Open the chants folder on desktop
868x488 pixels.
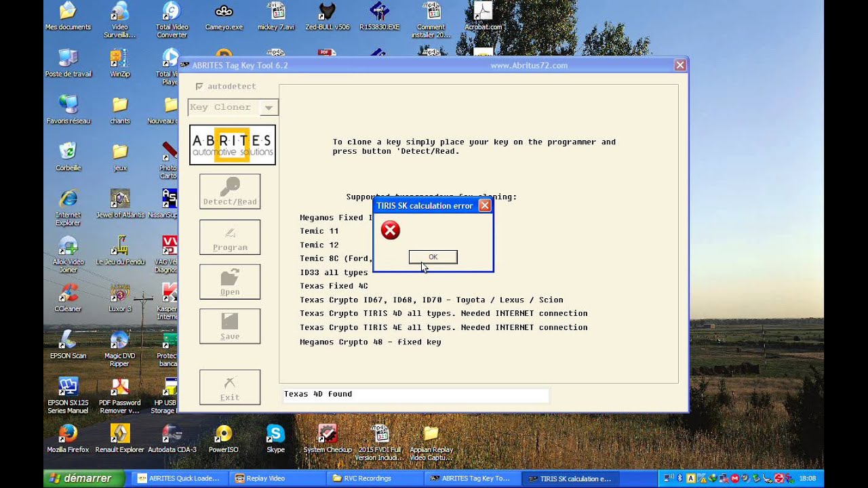click(120, 110)
